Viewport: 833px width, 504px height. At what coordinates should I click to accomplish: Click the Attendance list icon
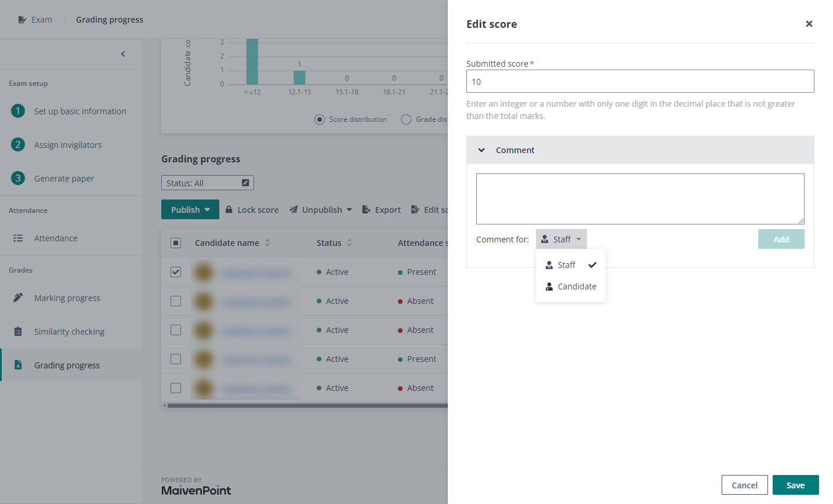[18, 238]
